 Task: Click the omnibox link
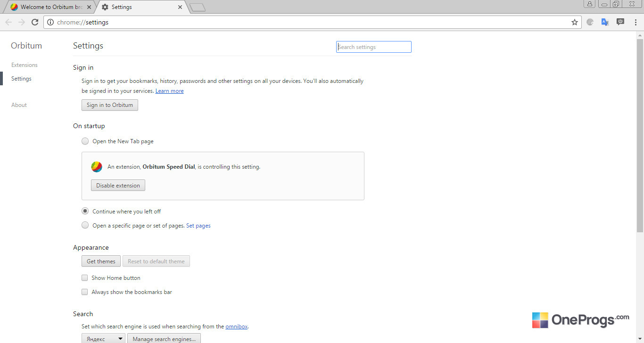tap(237, 327)
